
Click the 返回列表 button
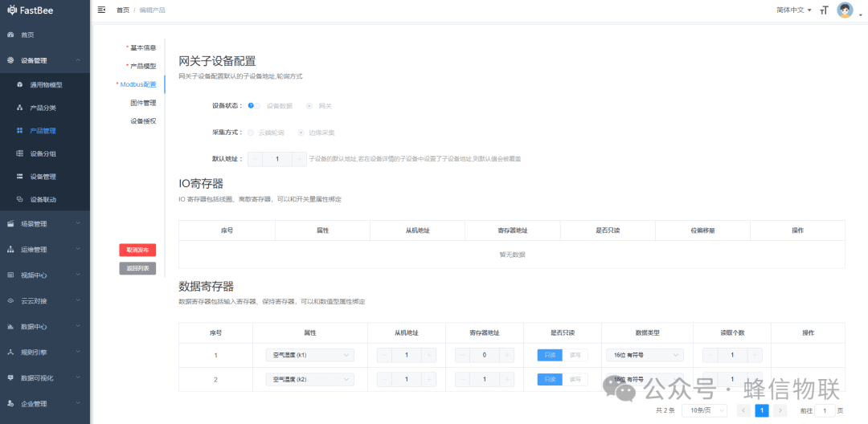click(138, 269)
